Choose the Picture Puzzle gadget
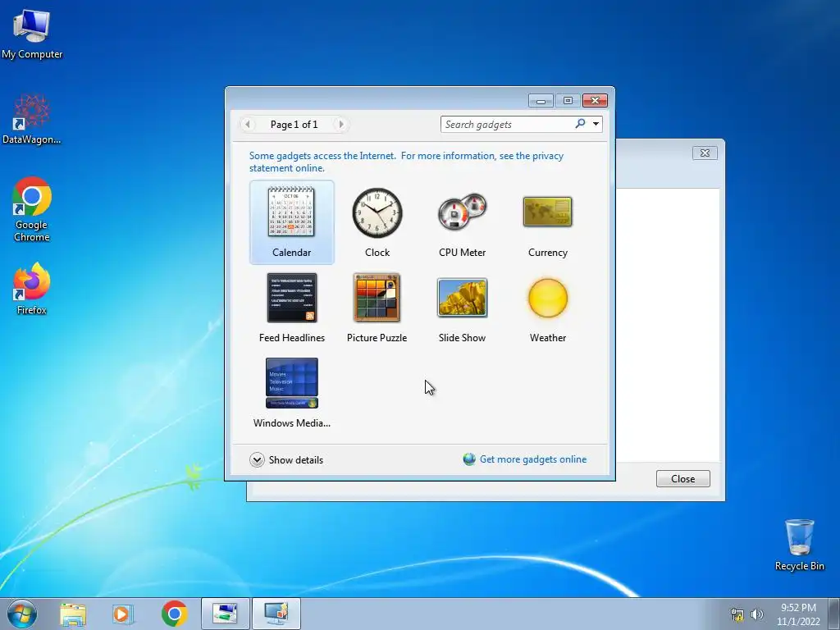This screenshot has width=840, height=630. click(377, 308)
